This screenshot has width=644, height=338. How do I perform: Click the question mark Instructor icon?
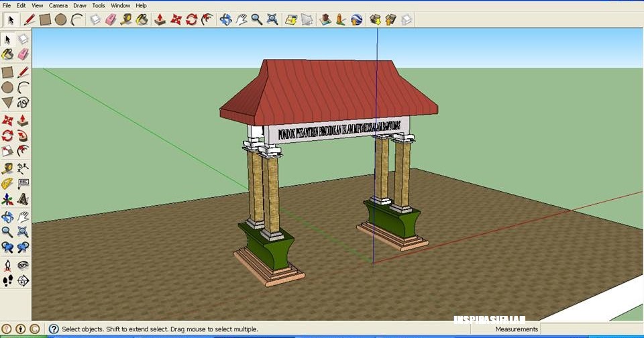pyautogui.click(x=54, y=329)
